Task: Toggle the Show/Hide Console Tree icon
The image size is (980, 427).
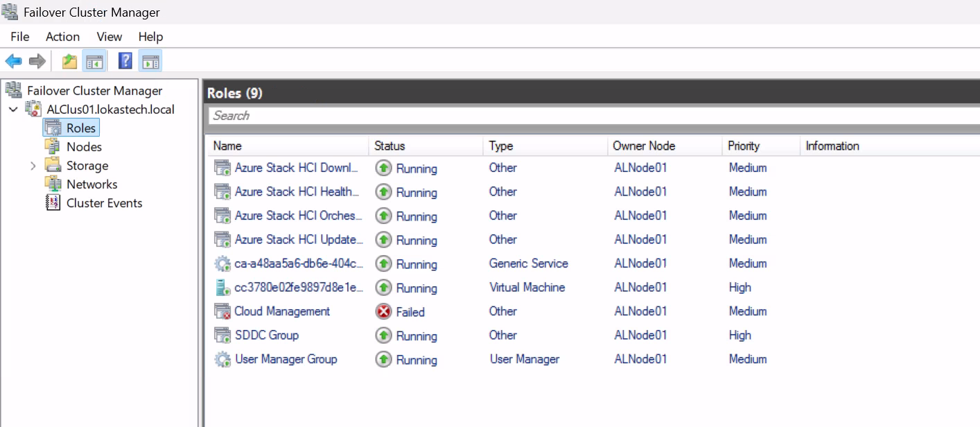Action: (94, 62)
